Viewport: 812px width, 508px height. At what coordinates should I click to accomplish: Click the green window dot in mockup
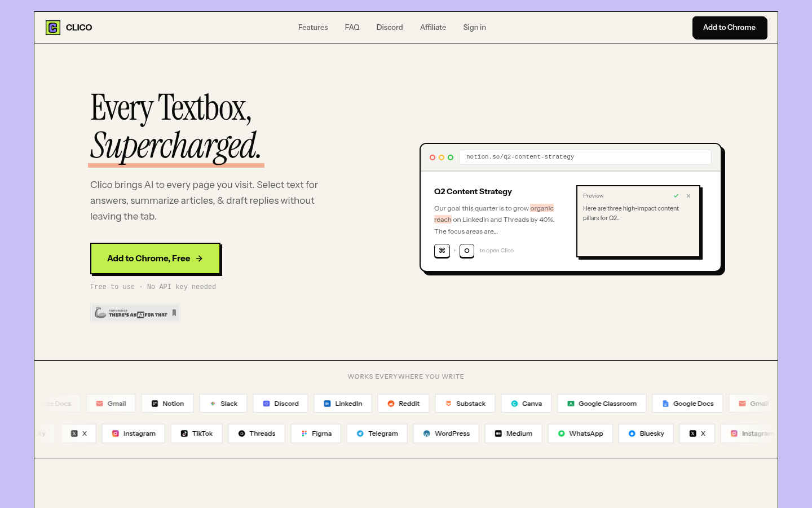(x=451, y=157)
